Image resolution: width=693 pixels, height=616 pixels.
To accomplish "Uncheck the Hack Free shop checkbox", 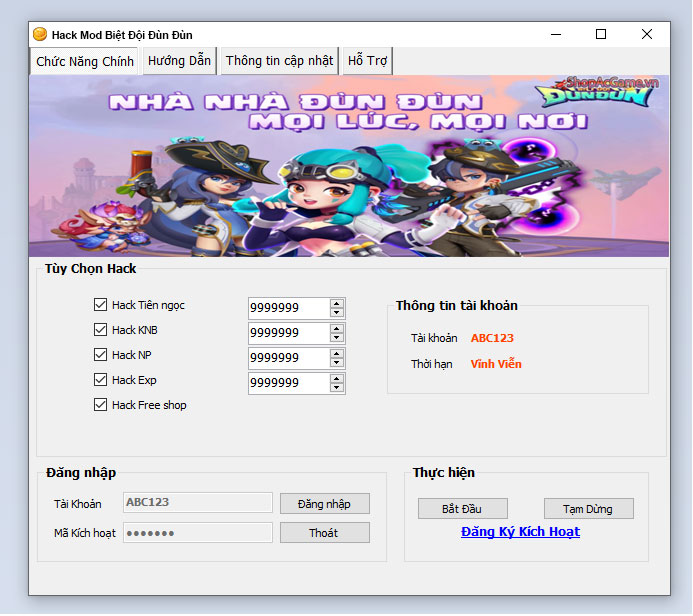I will 100,405.
